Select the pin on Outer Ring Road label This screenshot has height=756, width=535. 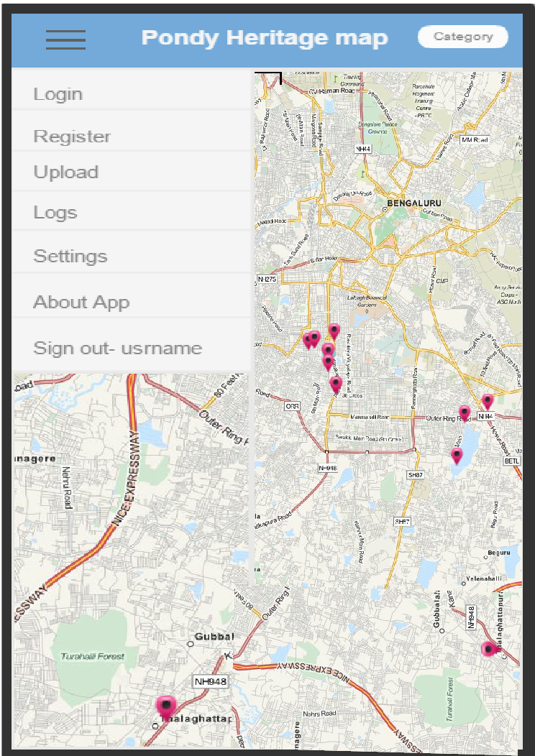pos(464,412)
